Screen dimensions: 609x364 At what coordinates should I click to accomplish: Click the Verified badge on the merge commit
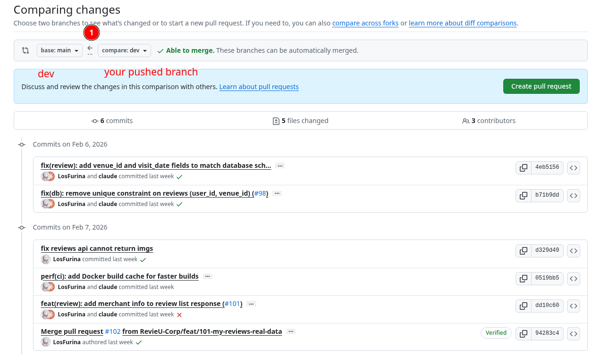[496, 333]
